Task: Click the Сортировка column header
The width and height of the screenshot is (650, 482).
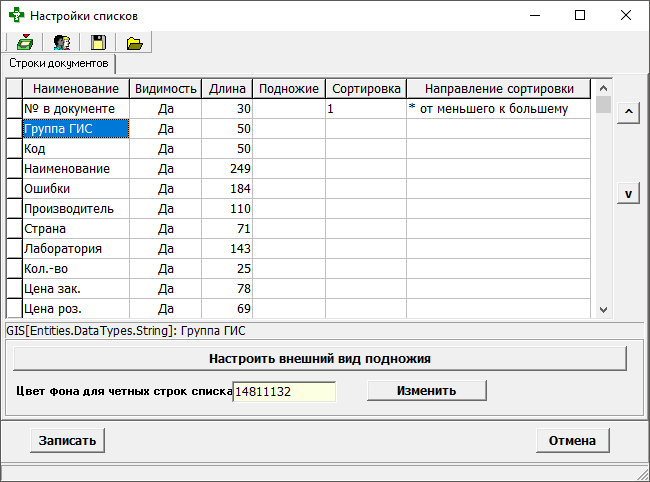Action: point(366,88)
